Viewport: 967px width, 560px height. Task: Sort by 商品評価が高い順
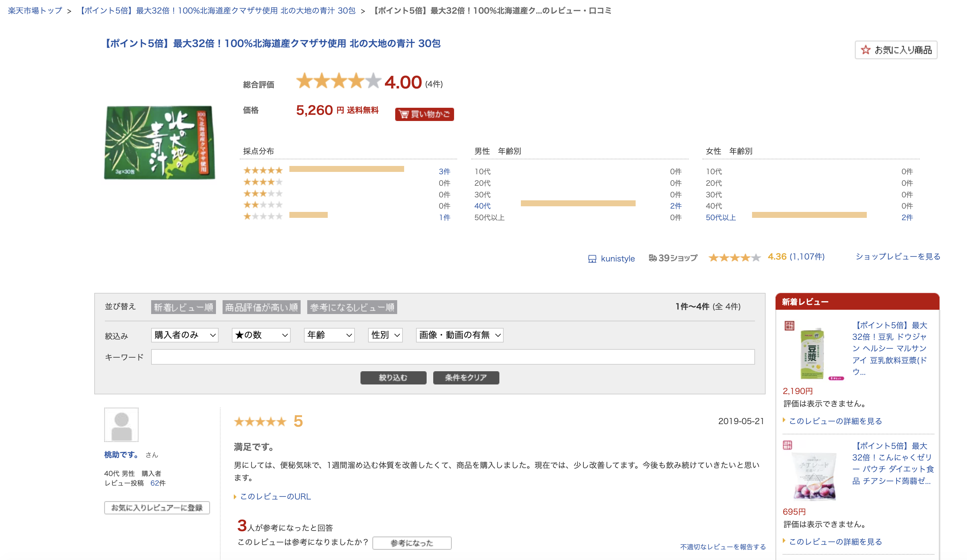(261, 307)
